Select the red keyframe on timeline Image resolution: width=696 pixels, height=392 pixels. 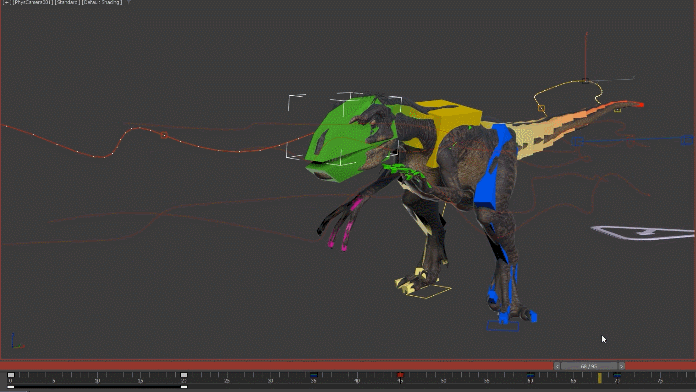point(400,375)
